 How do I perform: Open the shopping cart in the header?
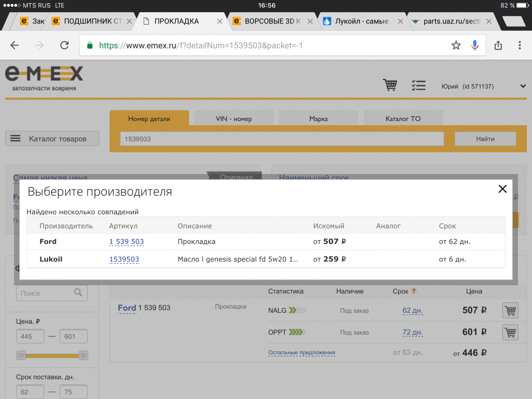pyautogui.click(x=390, y=85)
